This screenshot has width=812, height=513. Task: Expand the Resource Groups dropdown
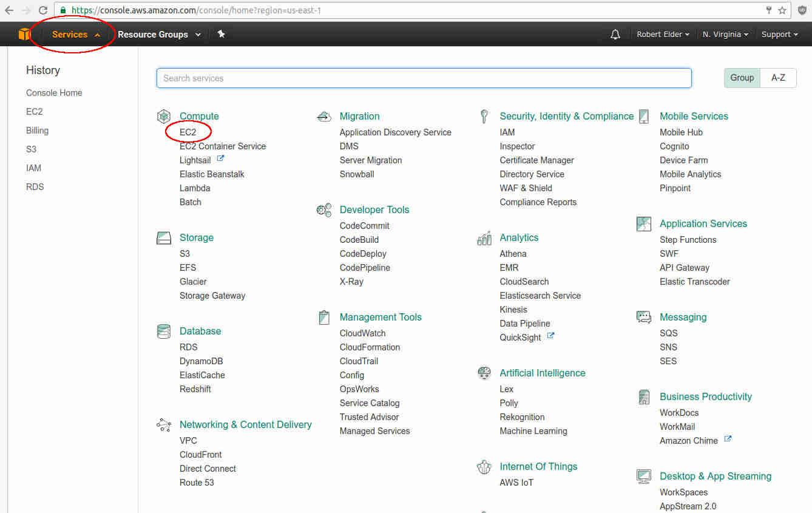(159, 35)
